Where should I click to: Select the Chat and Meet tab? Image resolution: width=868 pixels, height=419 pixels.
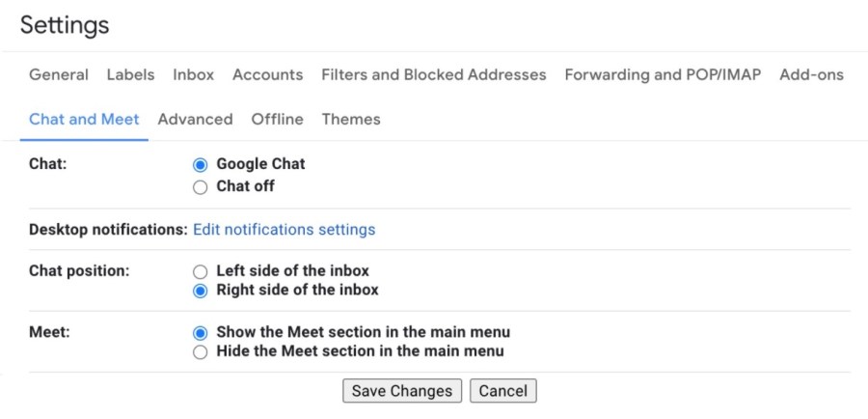[x=84, y=120]
